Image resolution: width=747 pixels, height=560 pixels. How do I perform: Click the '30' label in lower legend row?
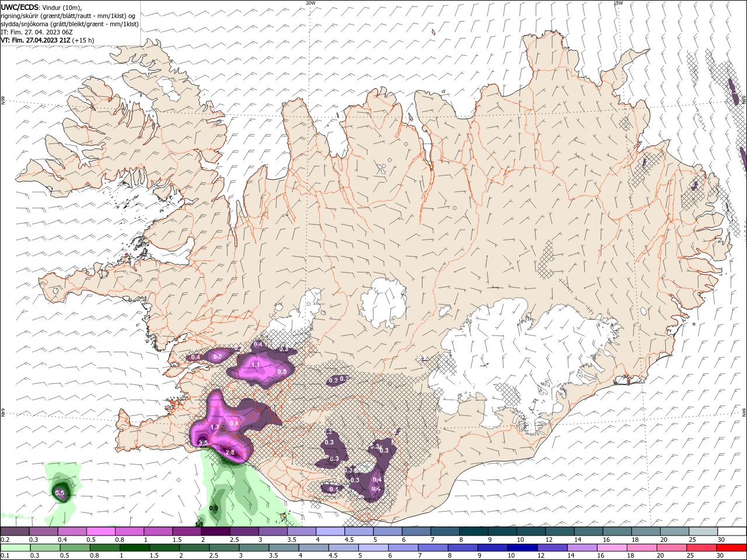pyautogui.click(x=720, y=555)
